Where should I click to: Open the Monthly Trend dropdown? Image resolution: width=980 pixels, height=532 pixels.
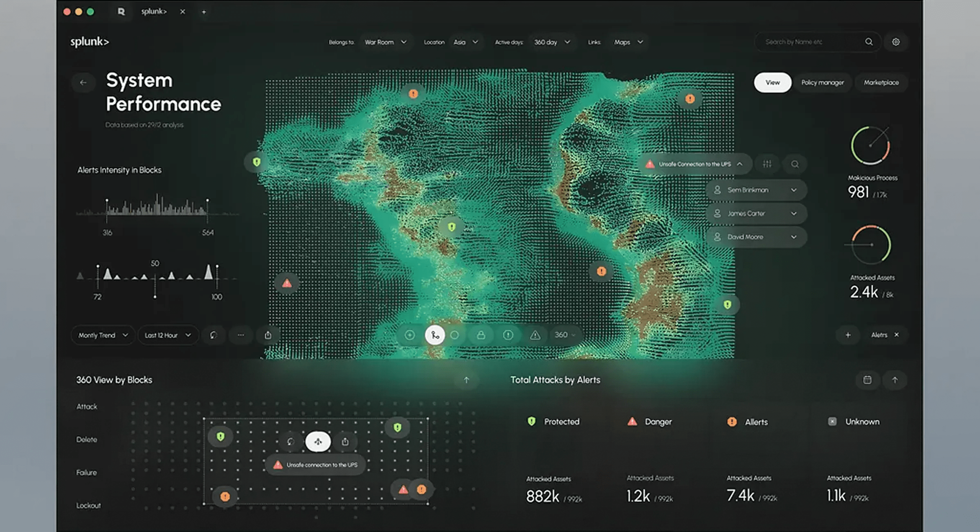coord(103,335)
